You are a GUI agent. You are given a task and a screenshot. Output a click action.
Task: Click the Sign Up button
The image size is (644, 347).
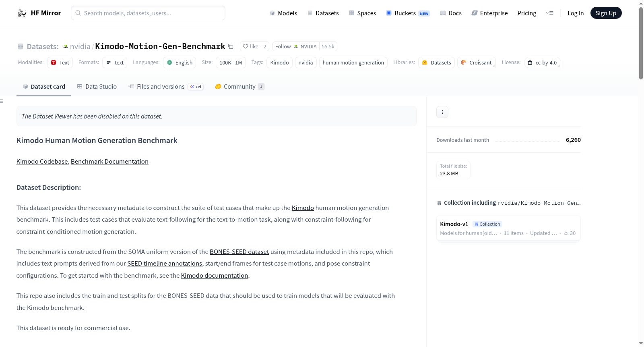[606, 13]
